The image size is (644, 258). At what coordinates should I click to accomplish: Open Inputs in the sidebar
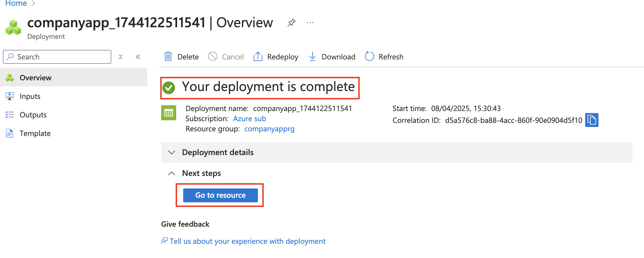tap(74, 96)
